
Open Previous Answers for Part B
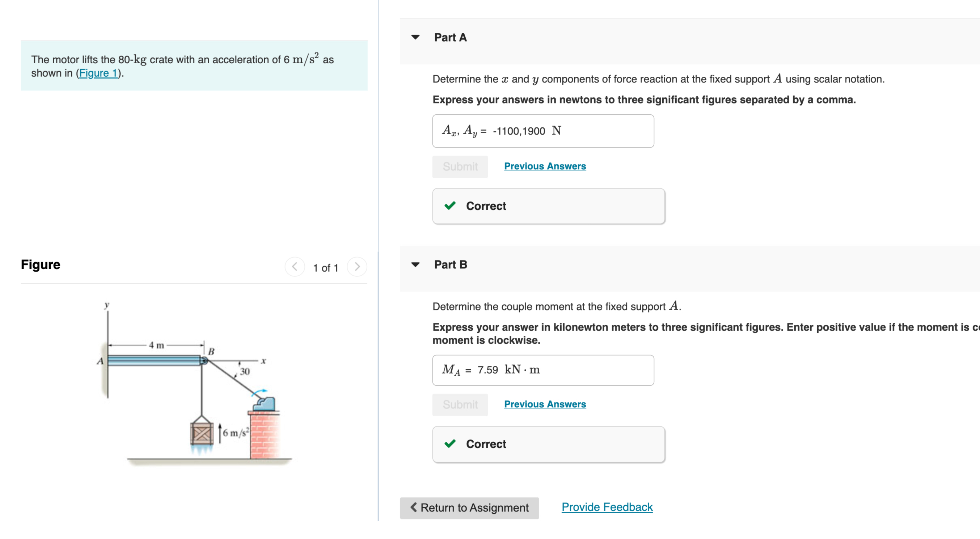(x=545, y=404)
